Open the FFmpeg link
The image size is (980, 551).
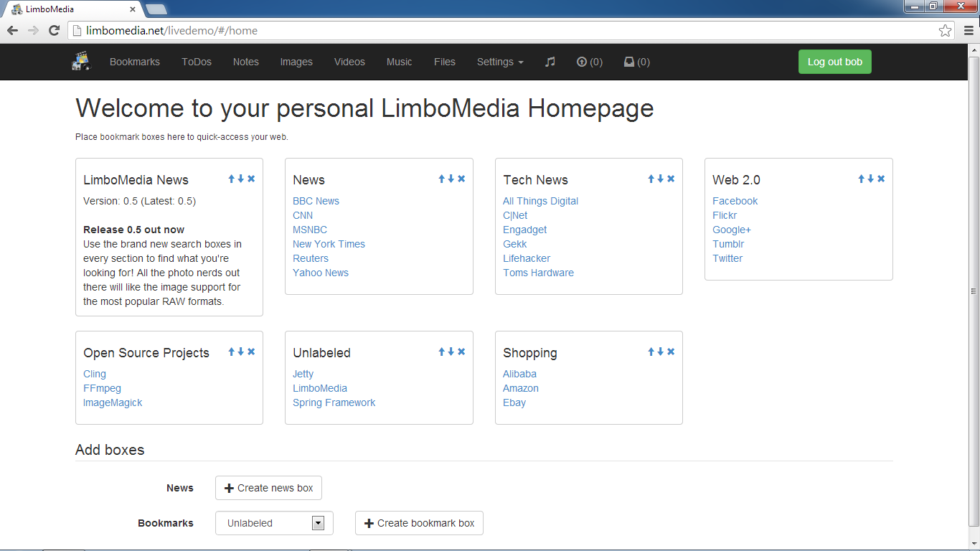point(102,388)
